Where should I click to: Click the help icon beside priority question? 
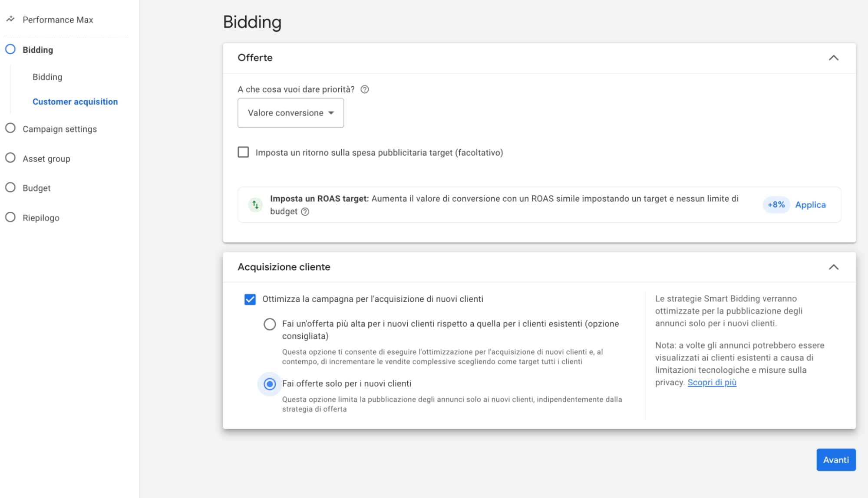pyautogui.click(x=365, y=89)
